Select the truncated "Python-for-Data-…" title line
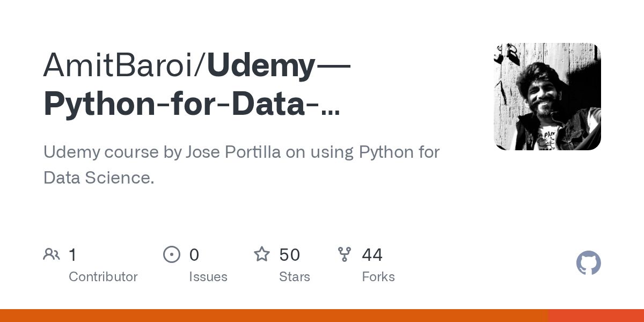The height and width of the screenshot is (322, 644). [192, 104]
